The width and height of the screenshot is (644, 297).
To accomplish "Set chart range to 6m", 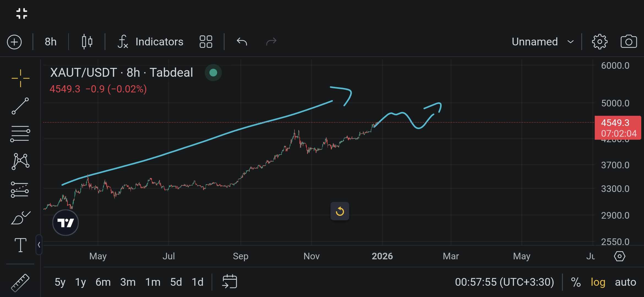I will click(x=103, y=282).
